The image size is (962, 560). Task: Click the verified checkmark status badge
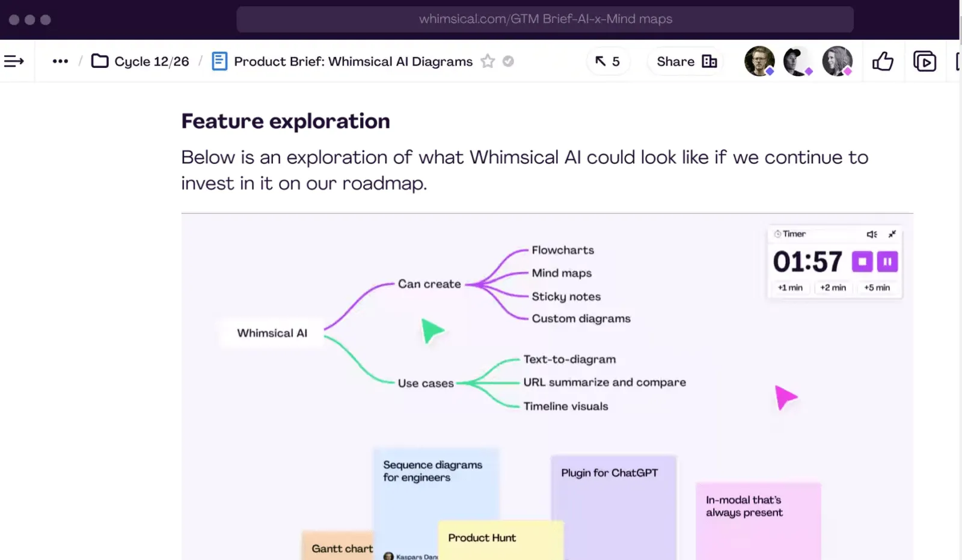click(508, 61)
